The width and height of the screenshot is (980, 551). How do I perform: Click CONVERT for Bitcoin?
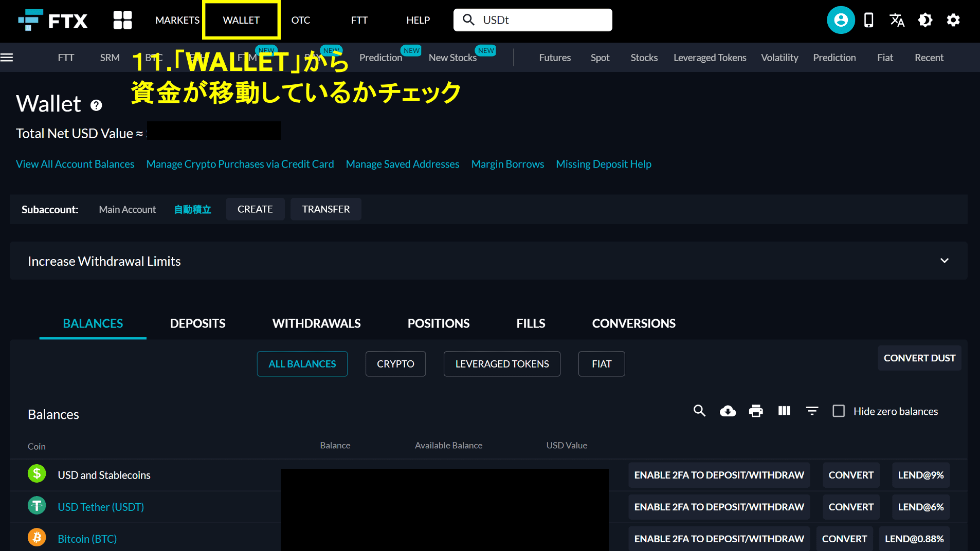coord(844,539)
